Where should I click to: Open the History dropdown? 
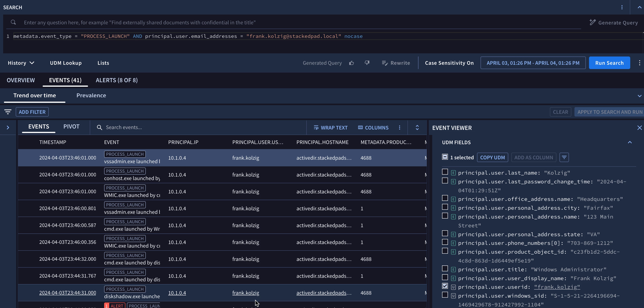click(21, 63)
